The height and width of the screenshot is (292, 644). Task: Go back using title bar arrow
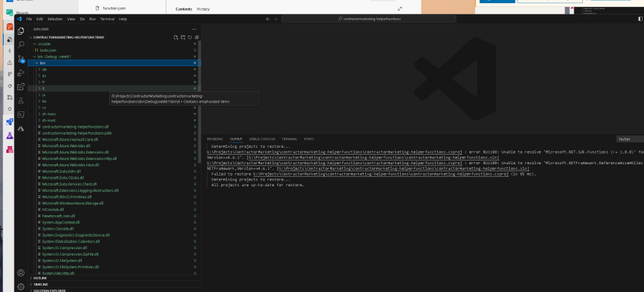268,19
